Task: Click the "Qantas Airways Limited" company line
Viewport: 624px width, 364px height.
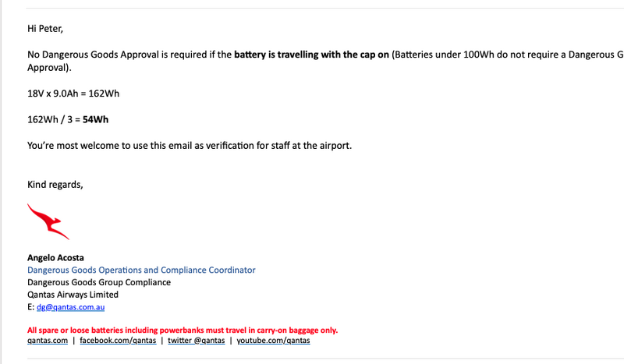Action: pos(73,295)
